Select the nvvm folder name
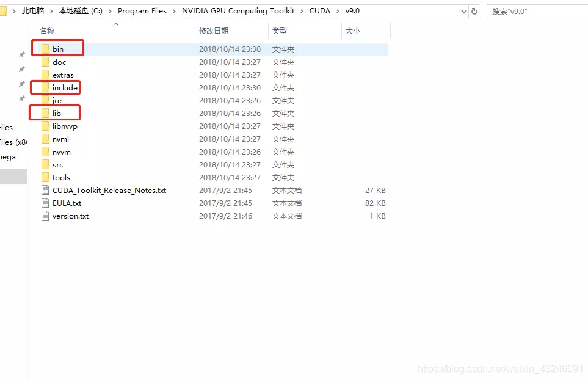 click(62, 152)
